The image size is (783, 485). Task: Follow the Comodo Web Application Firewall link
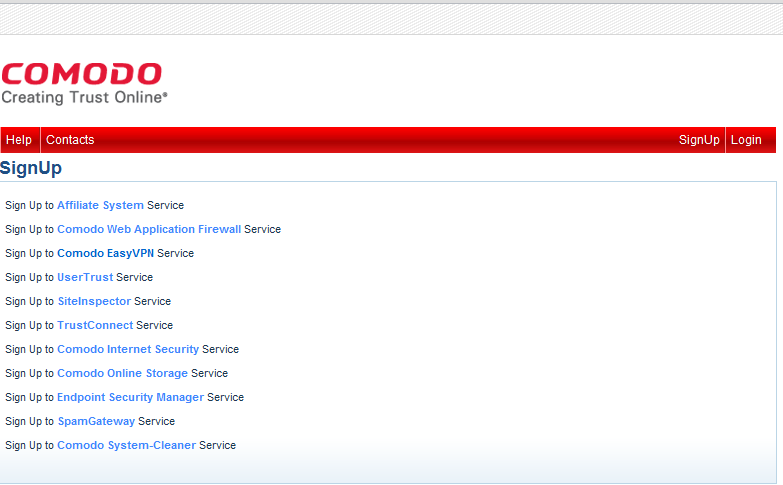[x=149, y=229]
